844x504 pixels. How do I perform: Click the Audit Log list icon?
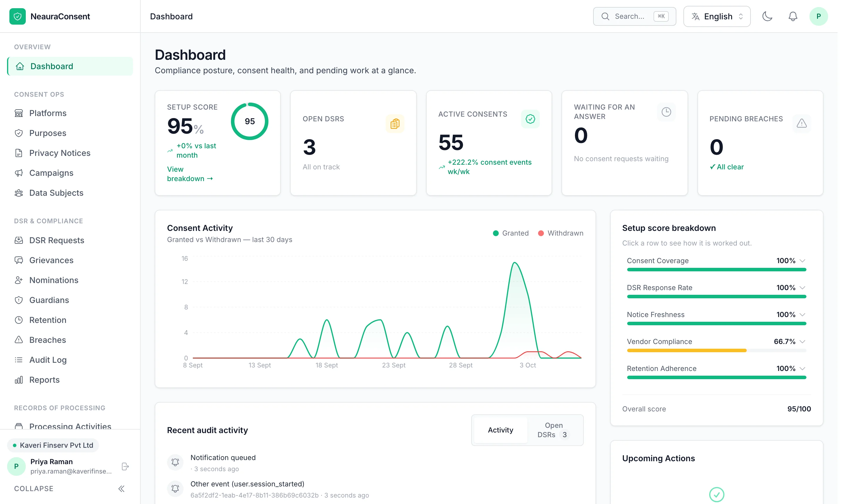19,360
